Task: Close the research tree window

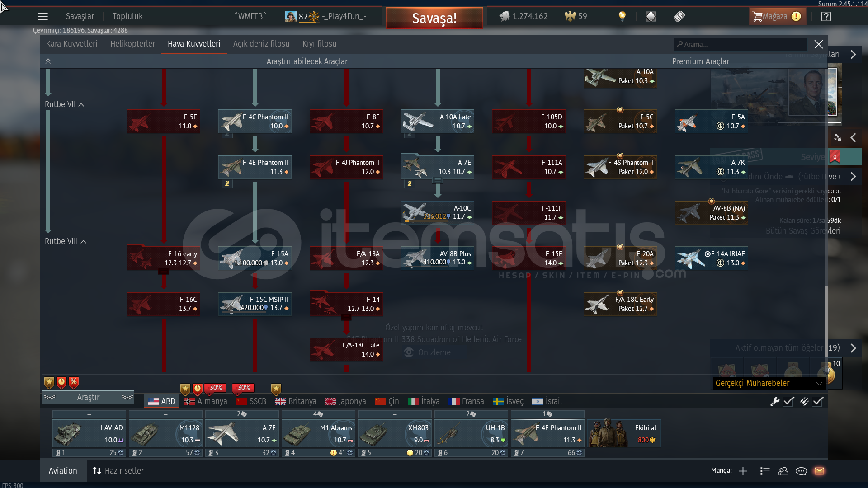Action: 818,44
